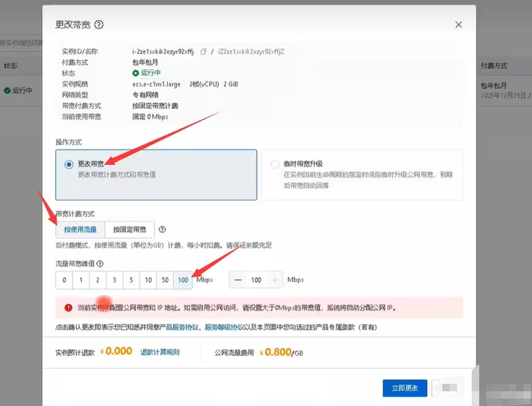Close the 更改带宽 dialog with X
The height and width of the screenshot is (406, 532).
click(x=458, y=24)
